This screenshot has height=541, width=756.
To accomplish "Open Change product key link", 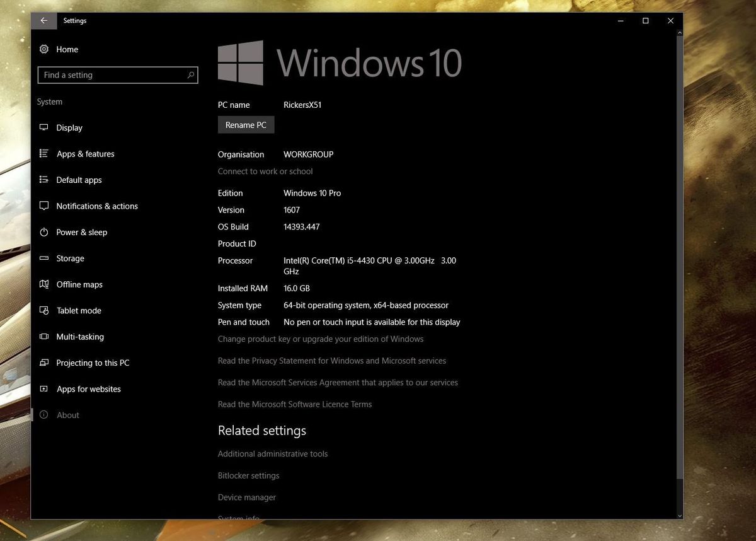I will [321, 339].
